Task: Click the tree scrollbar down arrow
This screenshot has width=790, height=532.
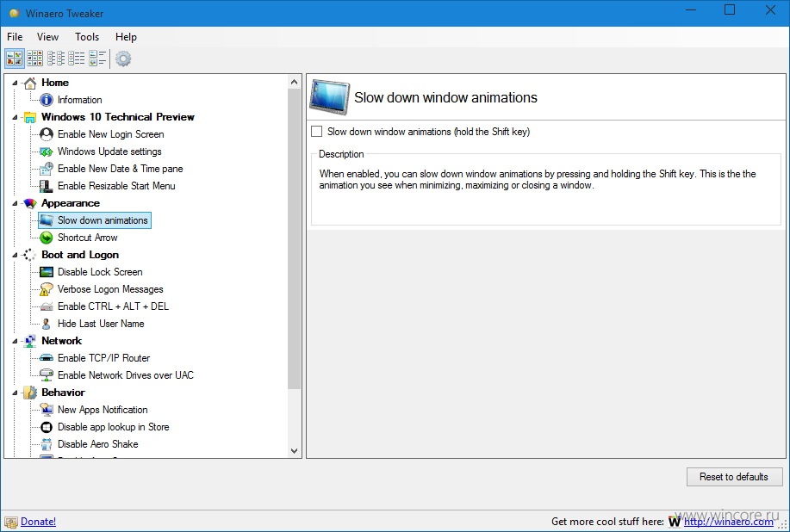Action: point(295,451)
